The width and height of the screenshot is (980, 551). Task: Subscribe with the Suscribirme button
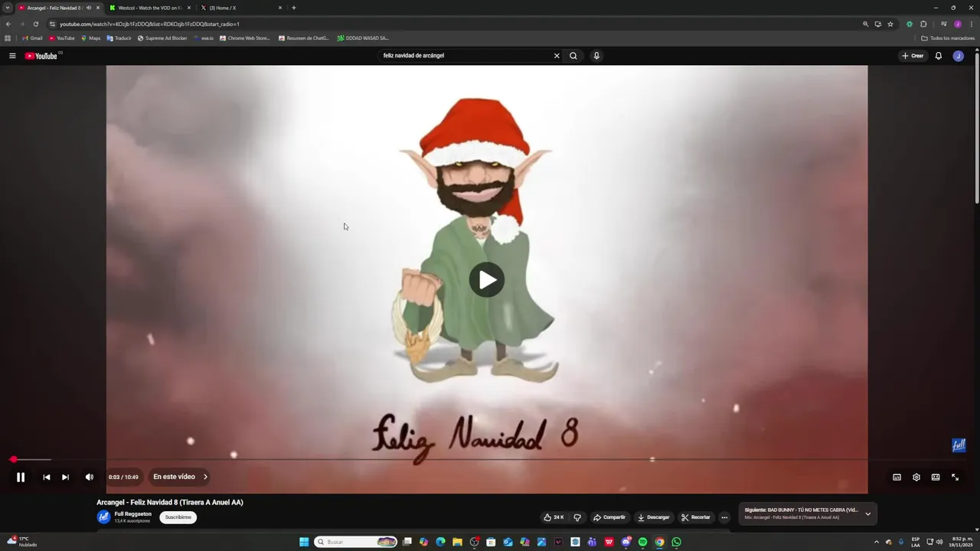pyautogui.click(x=178, y=517)
